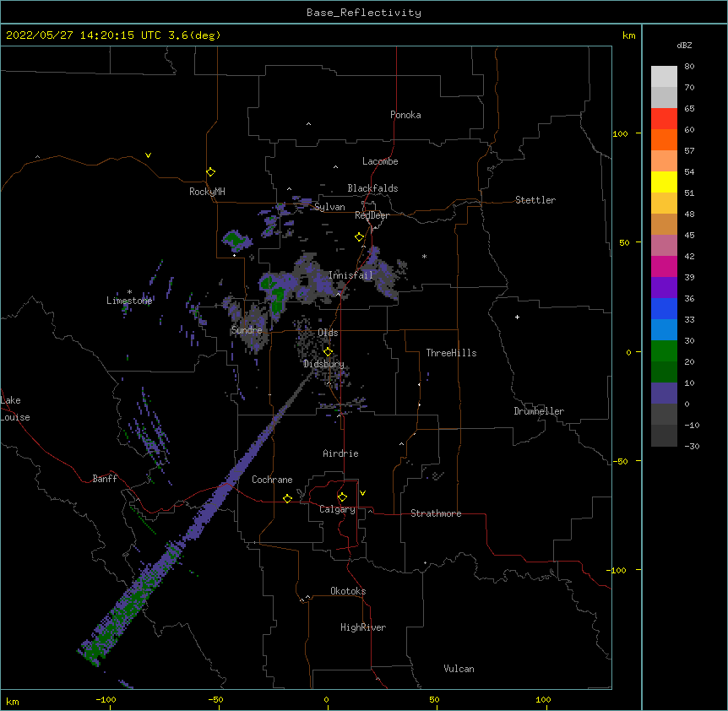Viewport: 728px width, 711px height.
Task: Click the Strathmore label
Action: pos(436,513)
